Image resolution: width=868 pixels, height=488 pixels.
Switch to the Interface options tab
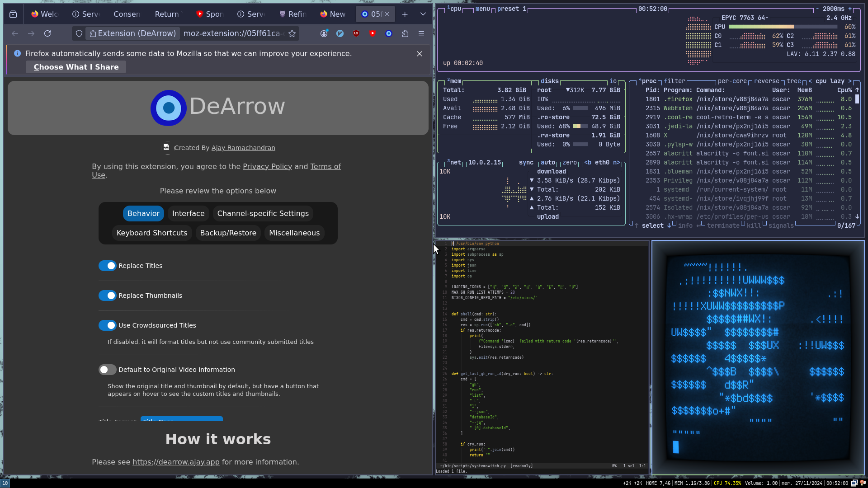[188, 214]
